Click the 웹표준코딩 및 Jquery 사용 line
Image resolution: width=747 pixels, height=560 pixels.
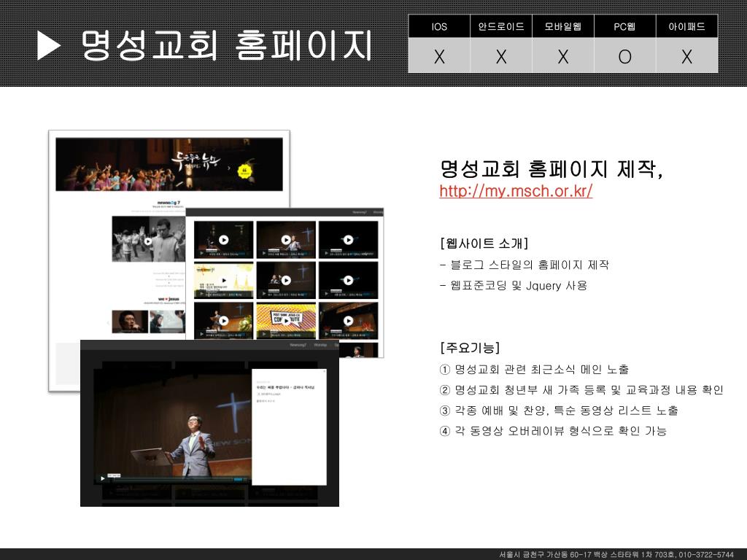point(514,286)
